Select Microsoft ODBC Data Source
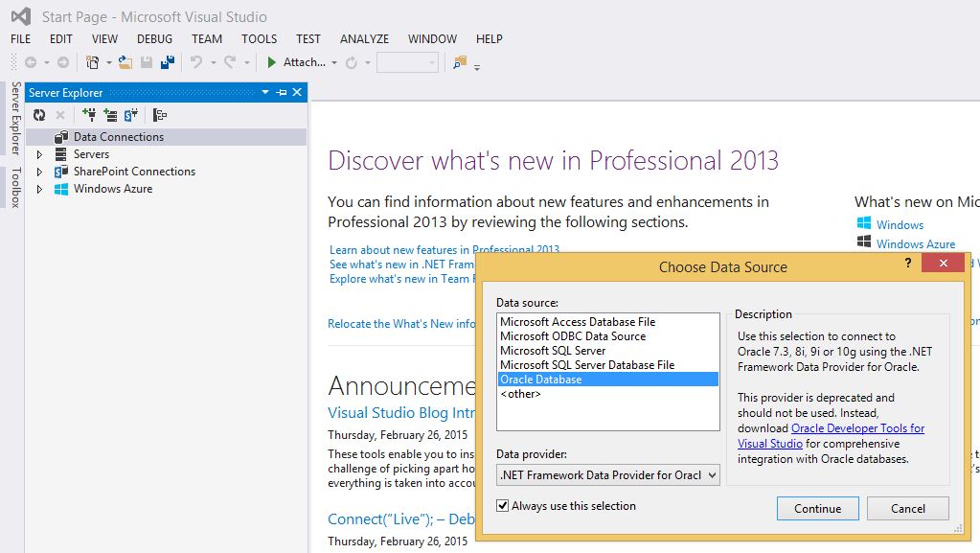Image resolution: width=980 pixels, height=553 pixels. point(607,336)
